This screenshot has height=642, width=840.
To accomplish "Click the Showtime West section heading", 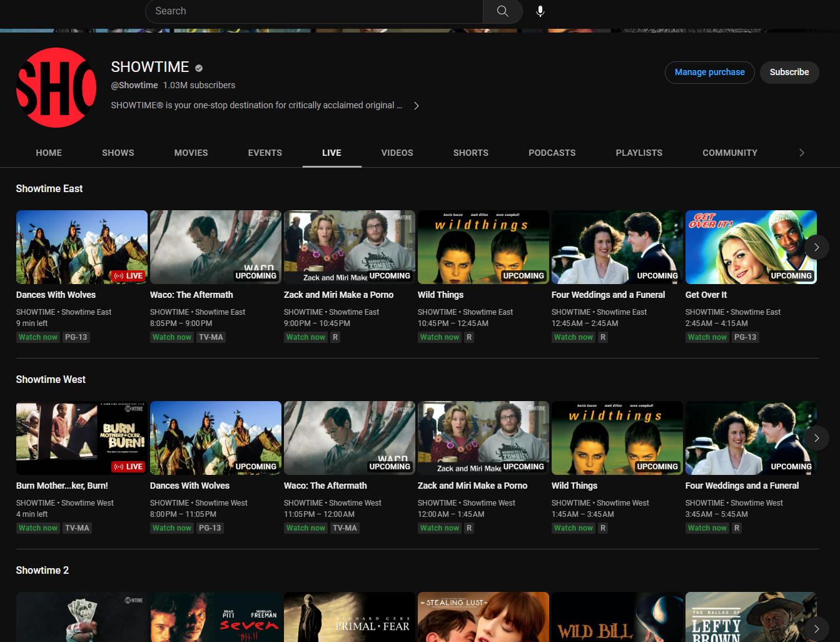I will (51, 380).
